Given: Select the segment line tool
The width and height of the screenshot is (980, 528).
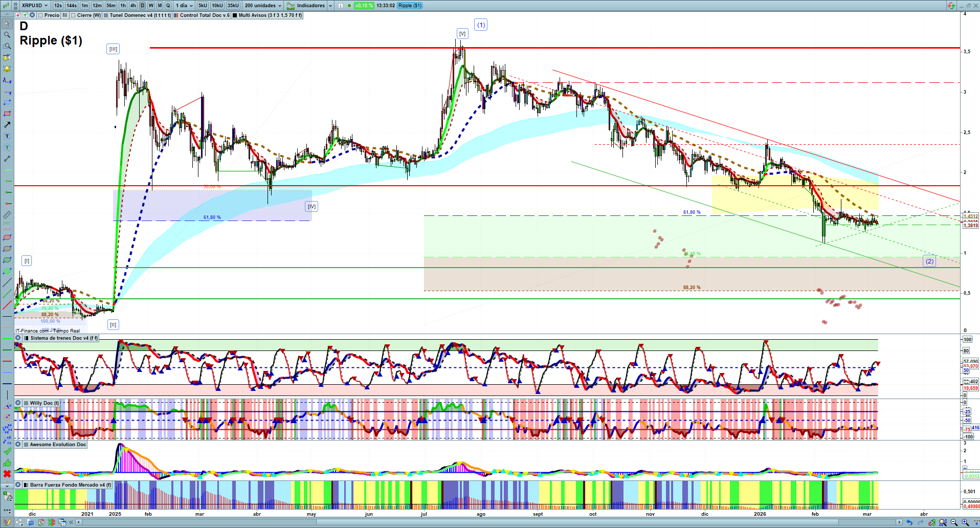Looking at the screenshot, I should click(x=7, y=159).
